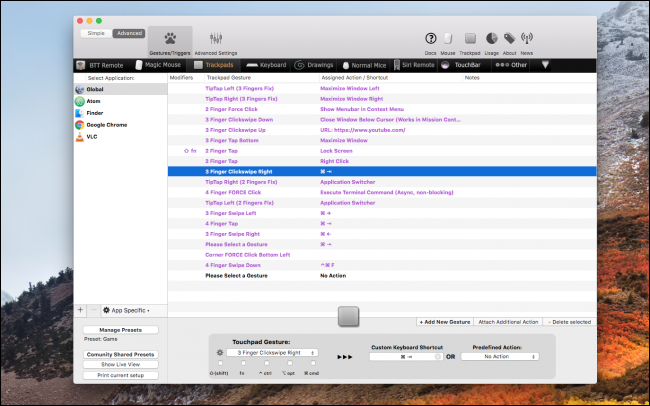The image size is (650, 406).
Task: Select Finder in application list
Action: point(121,113)
